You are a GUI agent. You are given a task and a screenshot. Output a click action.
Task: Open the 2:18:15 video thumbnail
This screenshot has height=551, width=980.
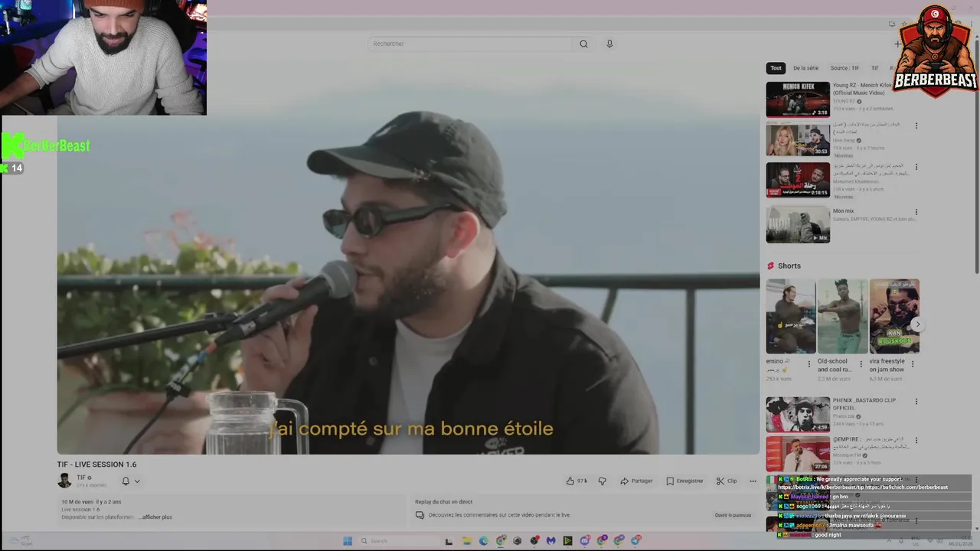798,180
